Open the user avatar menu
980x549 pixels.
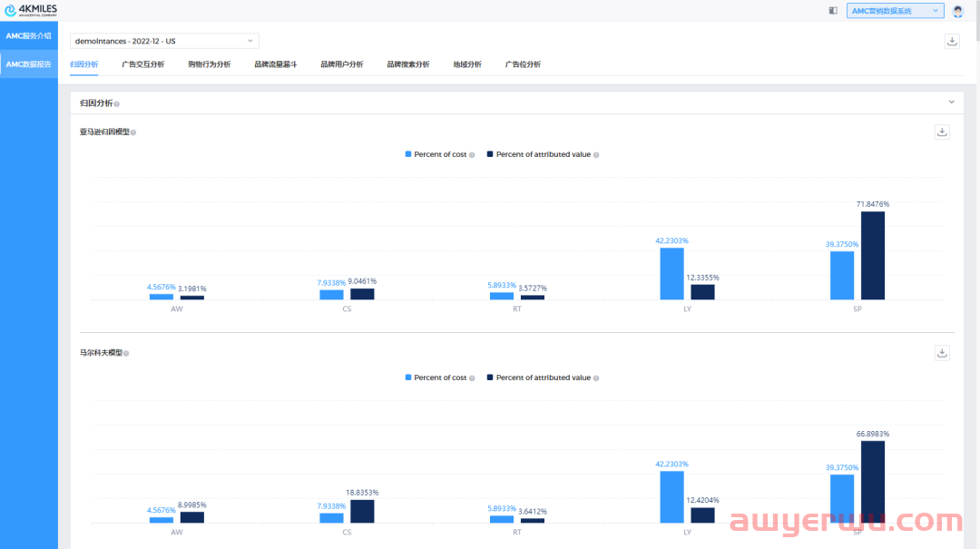957,11
